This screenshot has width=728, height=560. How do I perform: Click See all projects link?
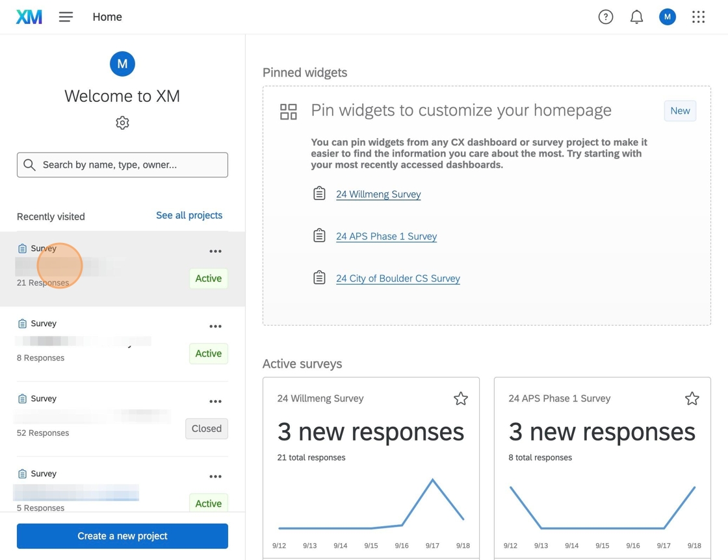click(x=189, y=215)
